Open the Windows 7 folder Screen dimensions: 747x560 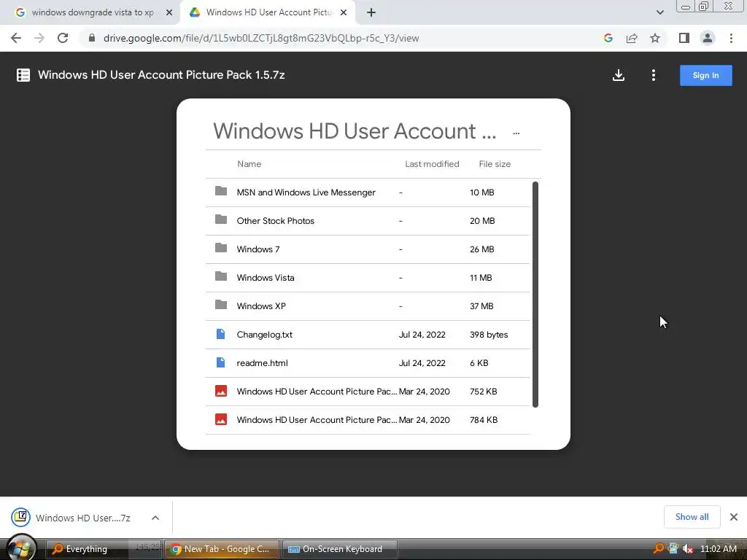tap(368, 249)
